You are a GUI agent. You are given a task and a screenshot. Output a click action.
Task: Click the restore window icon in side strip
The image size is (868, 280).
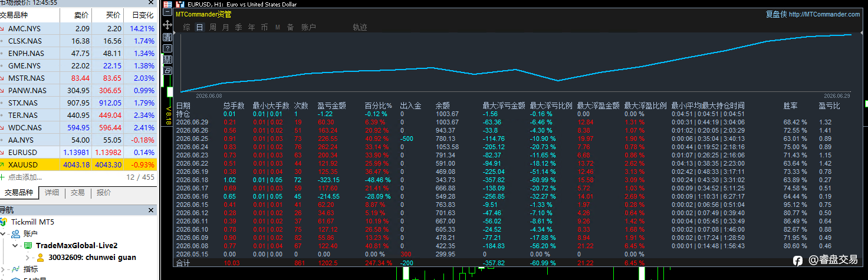pos(167,70)
